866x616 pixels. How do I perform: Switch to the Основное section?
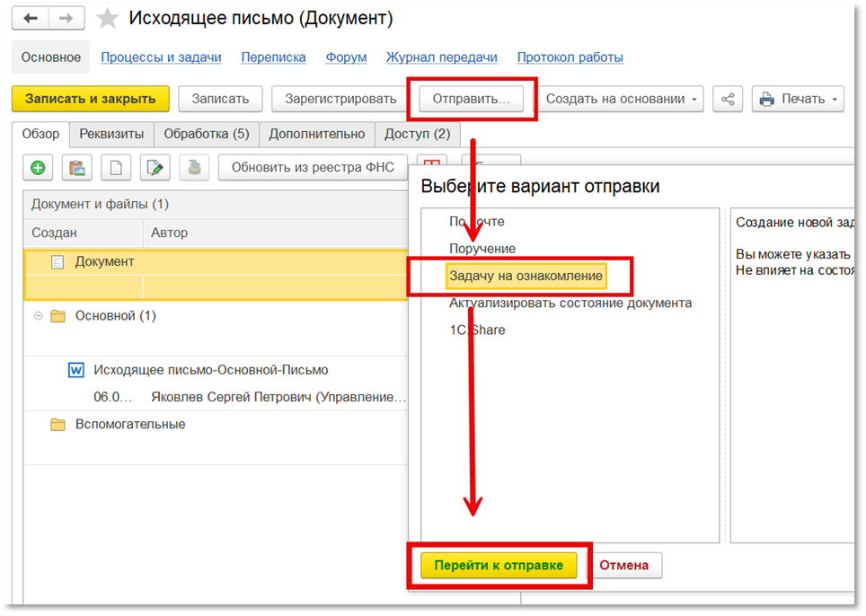(x=51, y=57)
